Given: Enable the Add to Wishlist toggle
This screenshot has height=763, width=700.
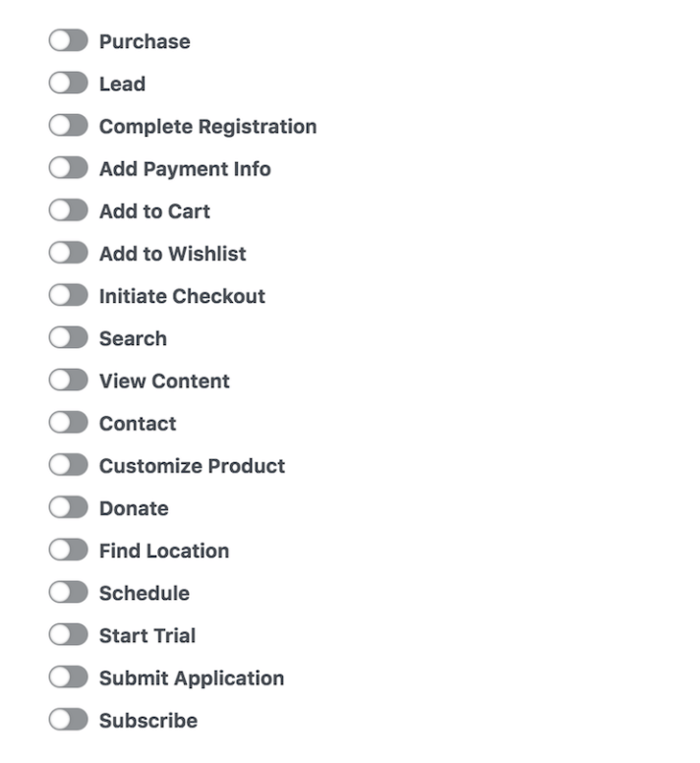Looking at the screenshot, I should click(x=68, y=253).
